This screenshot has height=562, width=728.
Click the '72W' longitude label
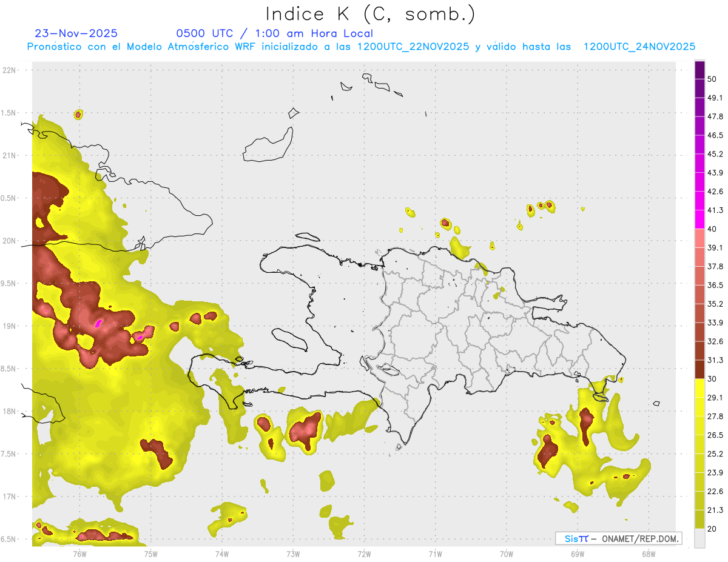tap(364, 554)
